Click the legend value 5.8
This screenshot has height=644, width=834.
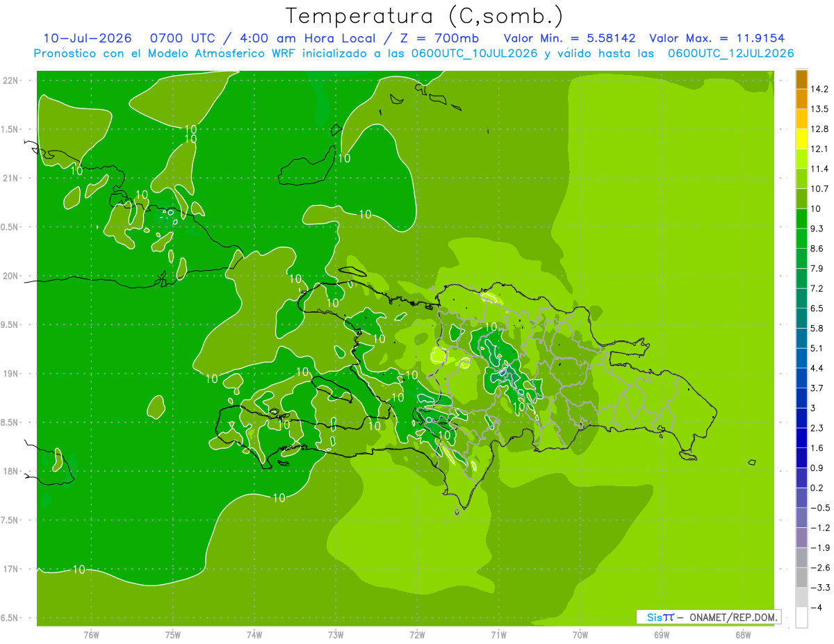[x=817, y=329]
